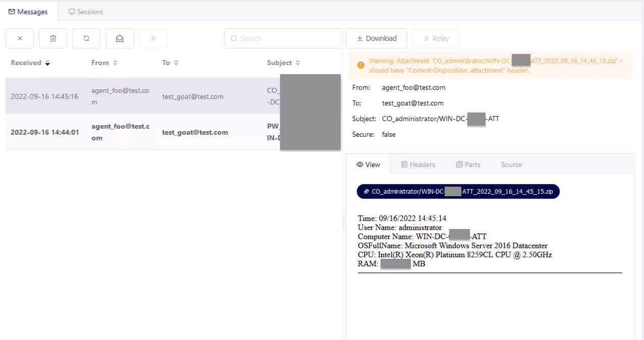Click into the Search field

pos(284,38)
